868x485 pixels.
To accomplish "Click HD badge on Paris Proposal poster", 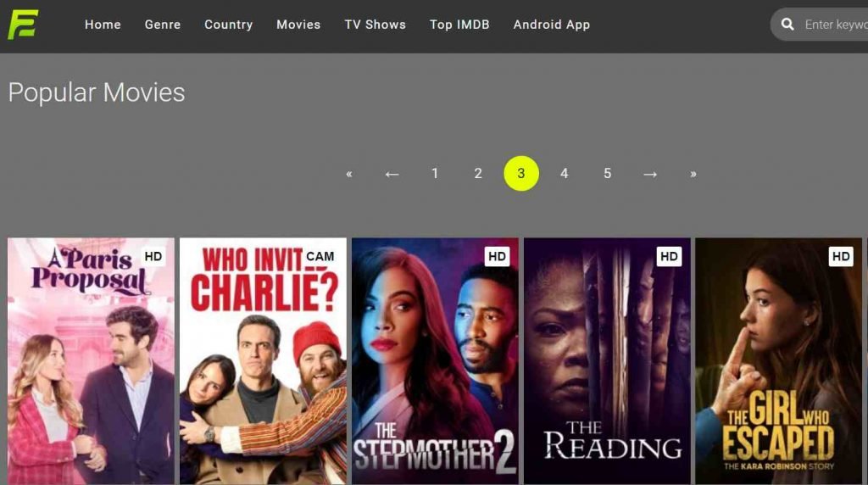I will (153, 256).
